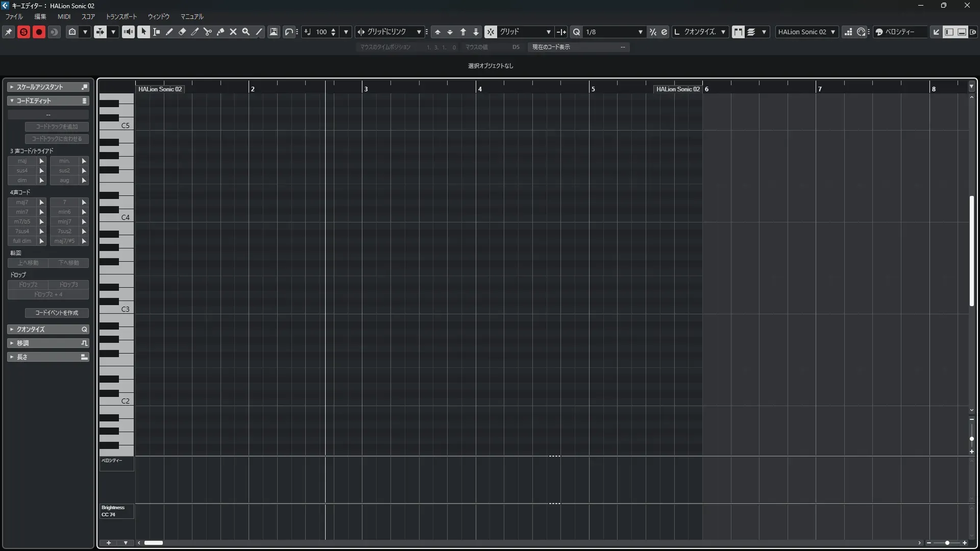Click the maj7 chord button
This screenshot has height=551, width=980.
pos(22,202)
